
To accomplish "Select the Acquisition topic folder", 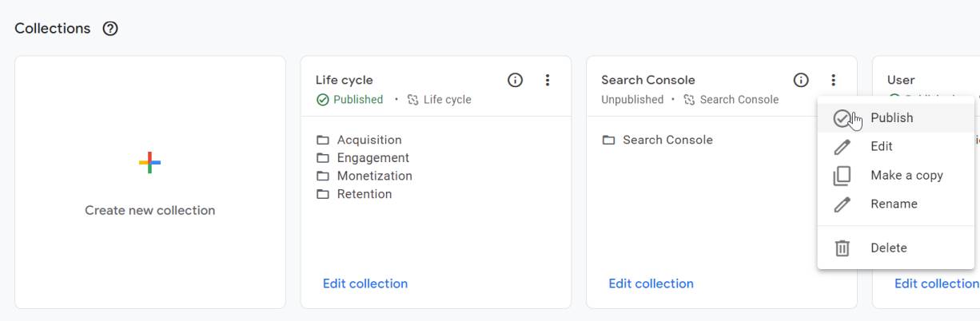I will pos(359,140).
